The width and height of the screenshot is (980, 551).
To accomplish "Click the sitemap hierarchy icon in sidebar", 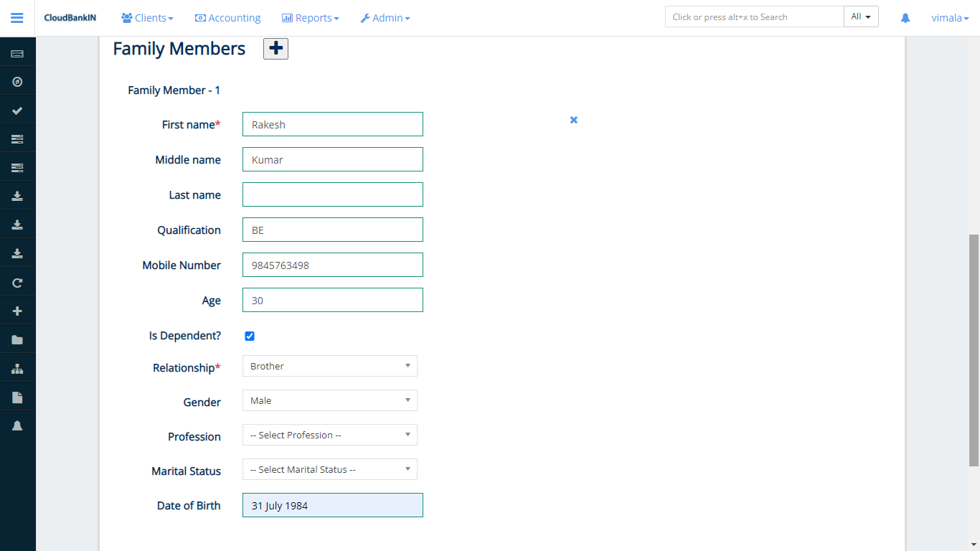I will [17, 367].
